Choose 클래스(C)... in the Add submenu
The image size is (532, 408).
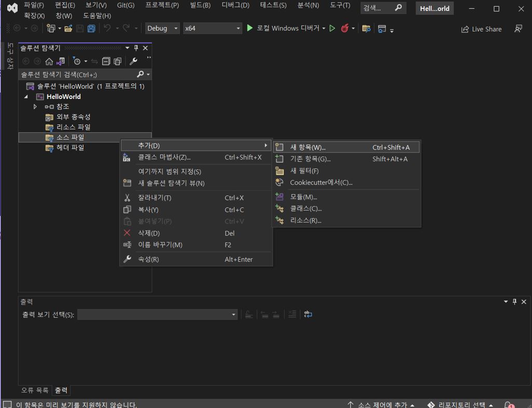click(346, 208)
